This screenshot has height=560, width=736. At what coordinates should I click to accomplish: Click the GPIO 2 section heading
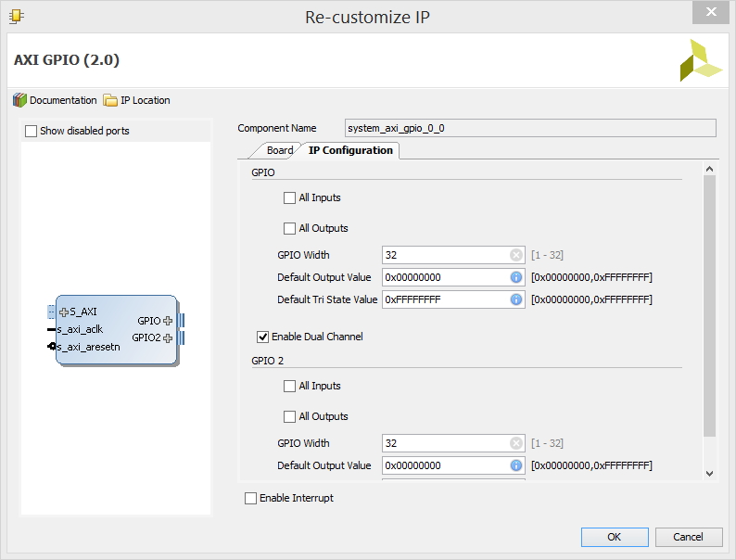pyautogui.click(x=268, y=361)
